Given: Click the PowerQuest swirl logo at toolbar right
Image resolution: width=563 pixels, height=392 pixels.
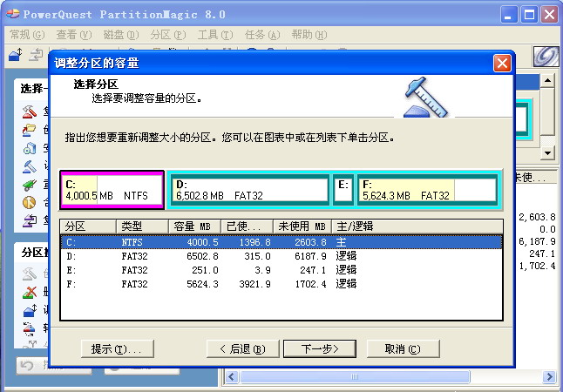Looking at the screenshot, I should pos(546,57).
